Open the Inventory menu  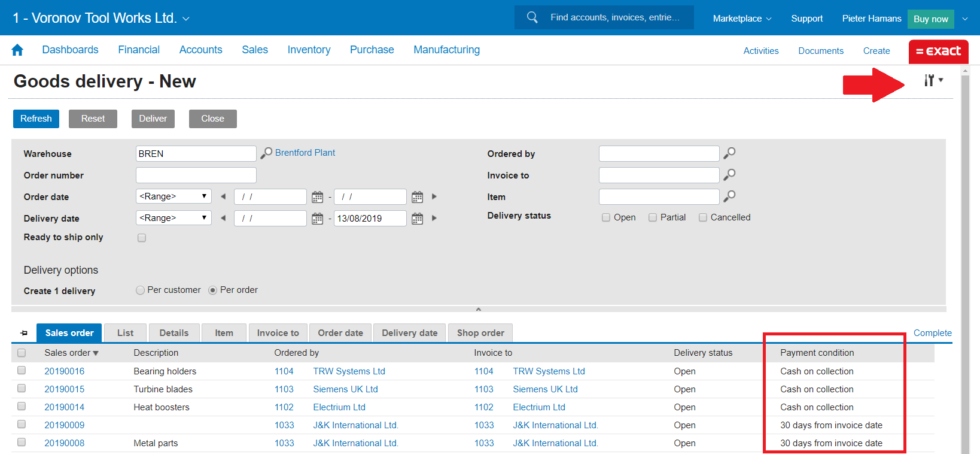pyautogui.click(x=309, y=50)
